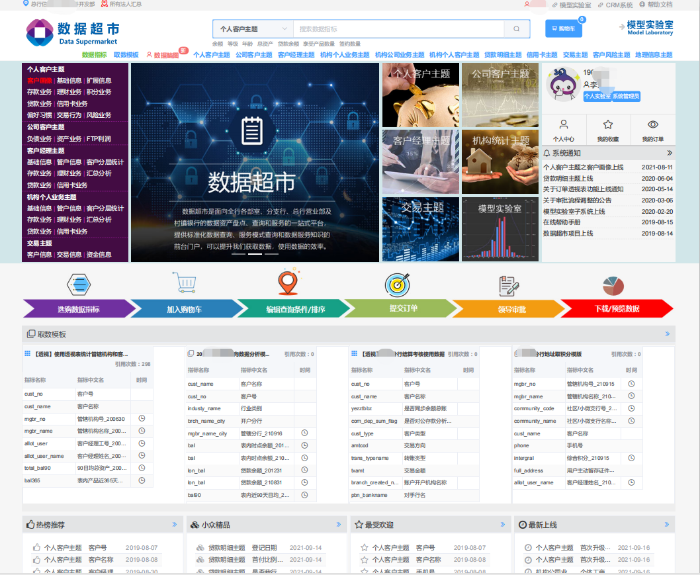Open the 个人客户主题 search category dropdown

pyautogui.click(x=253, y=29)
